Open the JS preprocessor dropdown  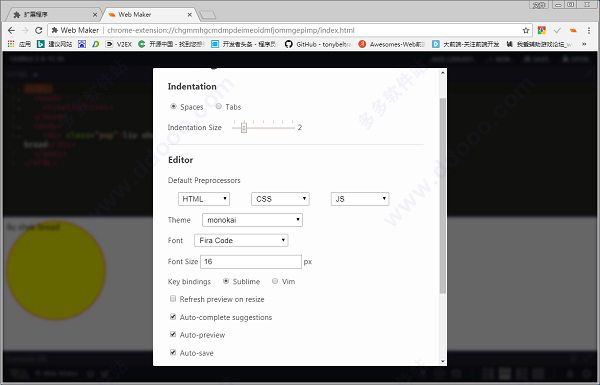(360, 199)
